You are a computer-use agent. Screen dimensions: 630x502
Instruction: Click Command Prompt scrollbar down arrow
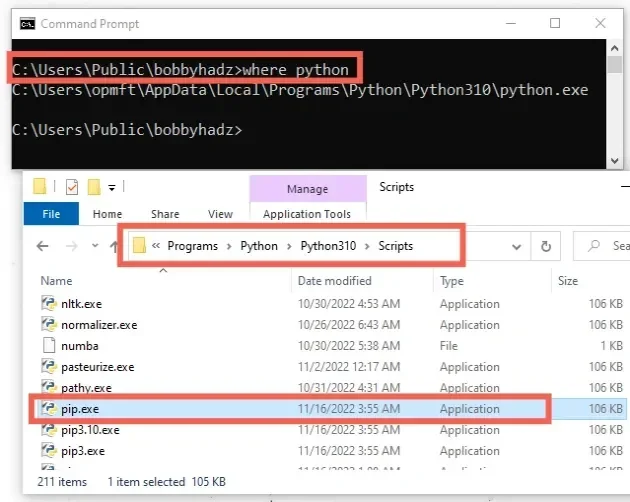[x=614, y=161]
